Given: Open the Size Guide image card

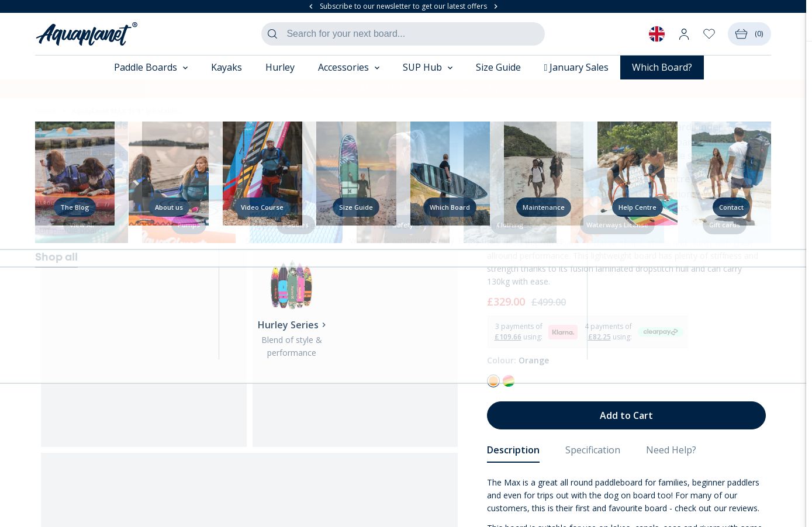Looking at the screenshot, I should coord(356,174).
